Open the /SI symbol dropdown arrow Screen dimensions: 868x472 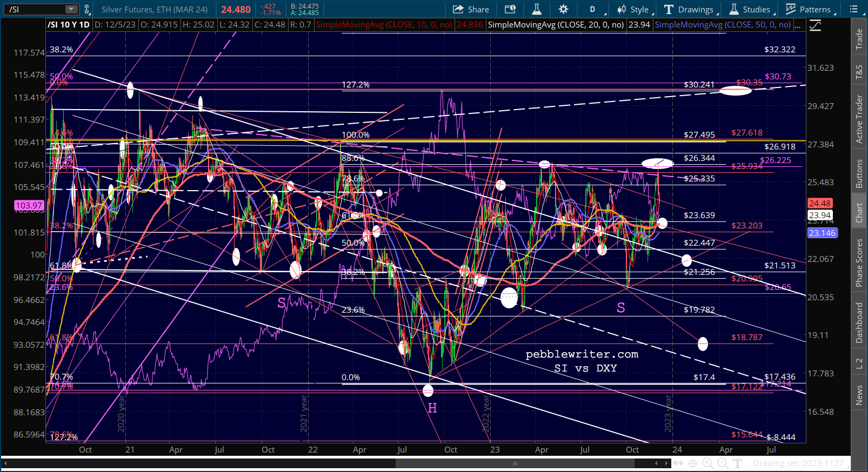tap(71, 9)
